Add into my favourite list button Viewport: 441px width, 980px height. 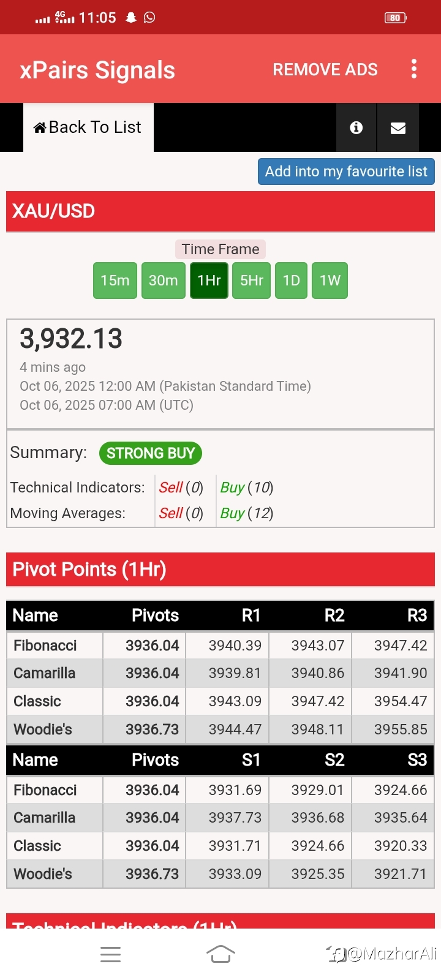[346, 171]
